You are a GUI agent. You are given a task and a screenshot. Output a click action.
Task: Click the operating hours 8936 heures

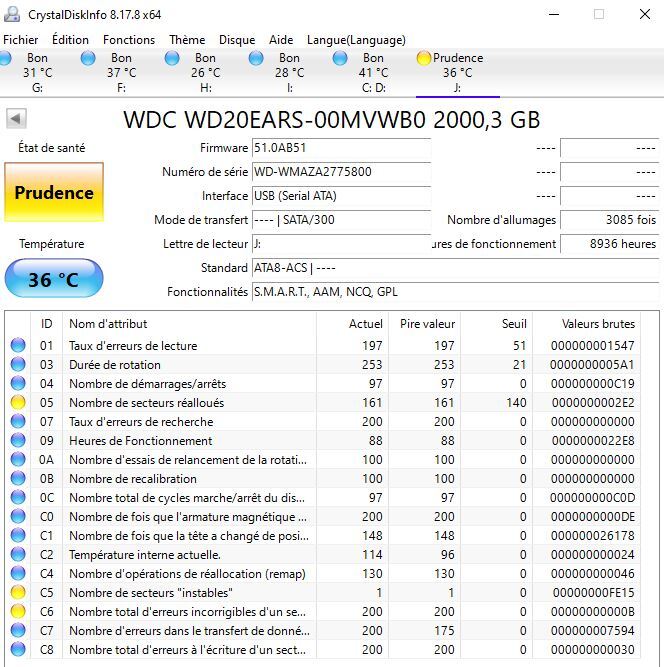point(610,244)
